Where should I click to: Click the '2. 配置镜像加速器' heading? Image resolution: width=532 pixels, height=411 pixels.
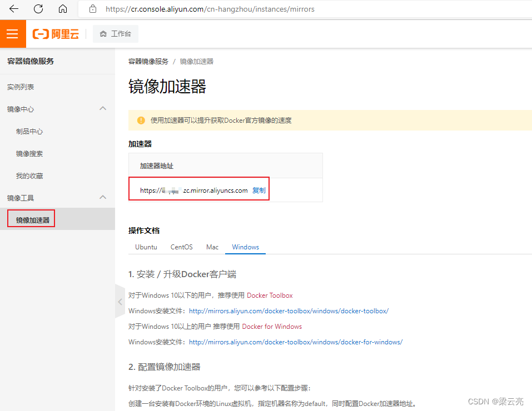(164, 367)
